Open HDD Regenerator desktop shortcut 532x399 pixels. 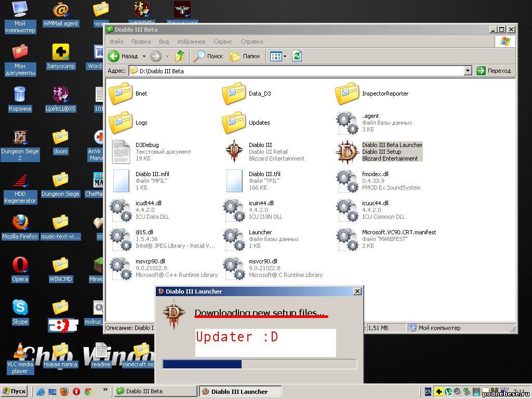pos(20,188)
